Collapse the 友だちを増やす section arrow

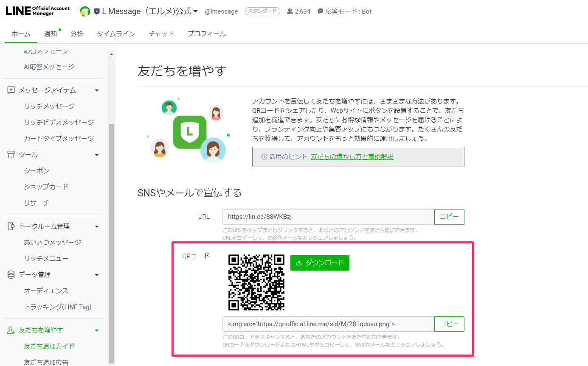coord(97,330)
